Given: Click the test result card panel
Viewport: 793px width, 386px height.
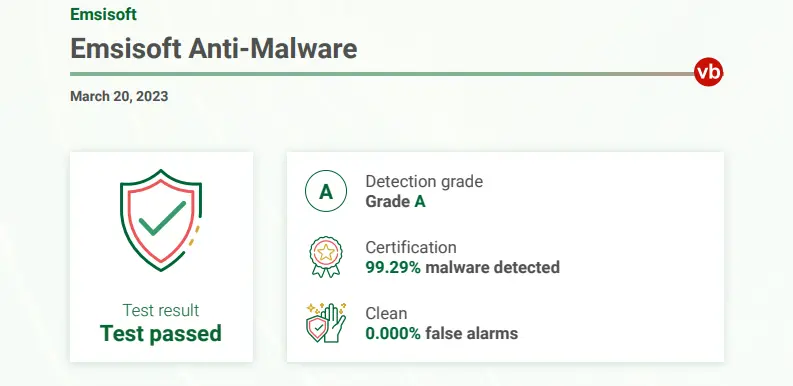Looking at the screenshot, I should (161, 257).
